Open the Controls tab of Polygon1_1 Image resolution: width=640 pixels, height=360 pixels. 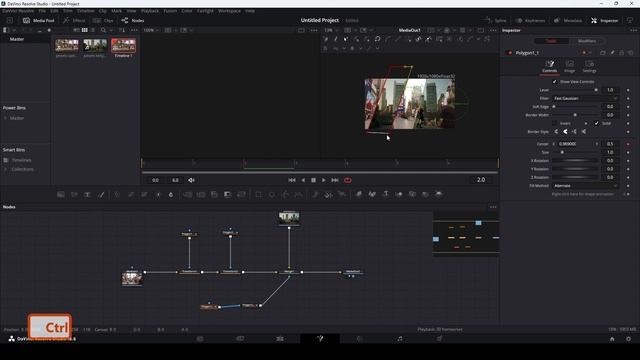coord(549,67)
